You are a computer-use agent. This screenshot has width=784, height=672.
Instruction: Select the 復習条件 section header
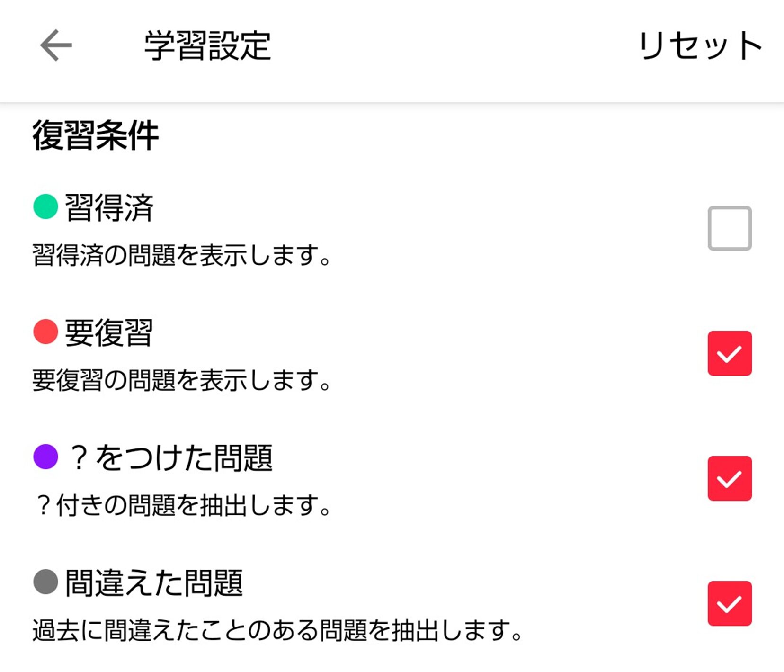pos(96,134)
